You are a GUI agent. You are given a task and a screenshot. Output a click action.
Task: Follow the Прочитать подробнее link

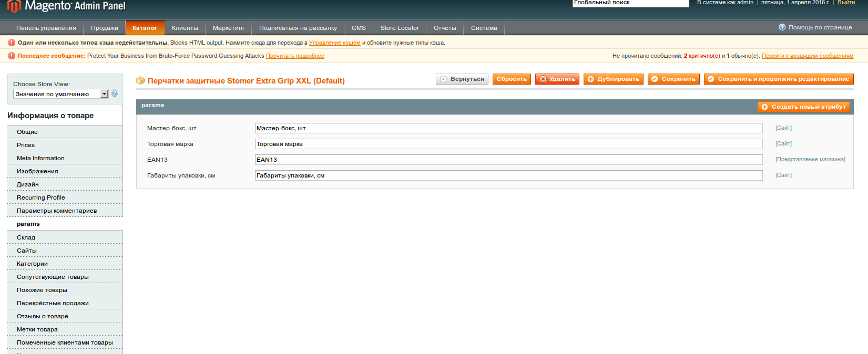(x=295, y=56)
